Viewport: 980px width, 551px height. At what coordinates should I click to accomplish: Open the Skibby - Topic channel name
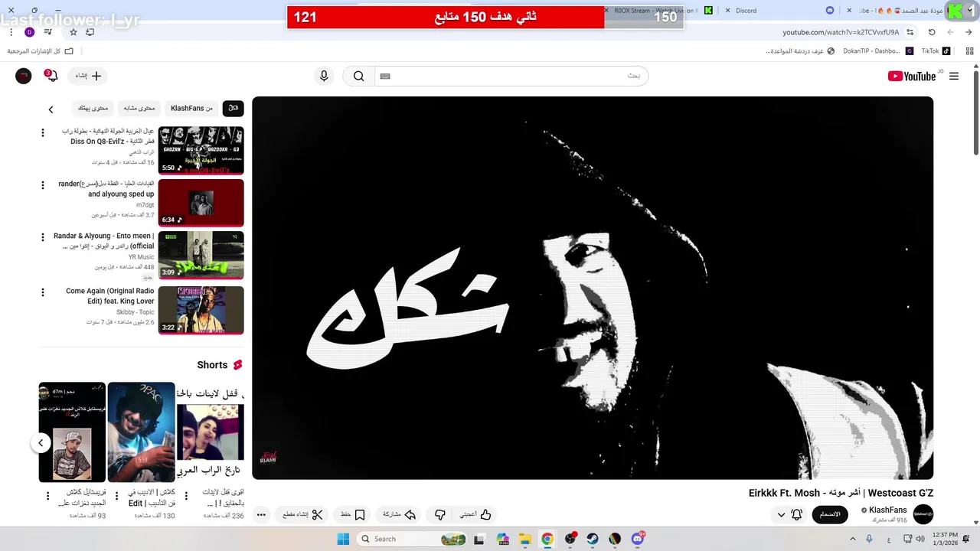click(x=136, y=312)
